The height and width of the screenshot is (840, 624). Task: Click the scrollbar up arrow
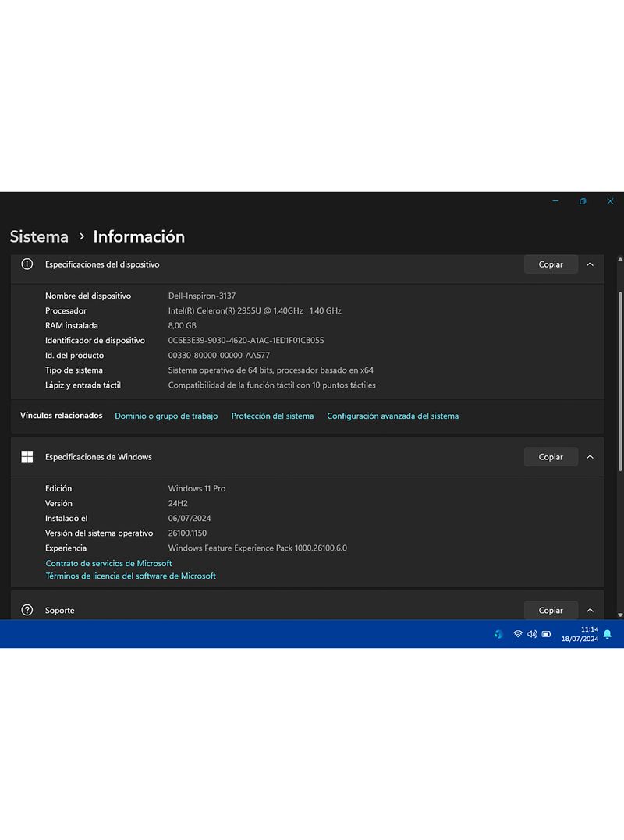coord(620,259)
